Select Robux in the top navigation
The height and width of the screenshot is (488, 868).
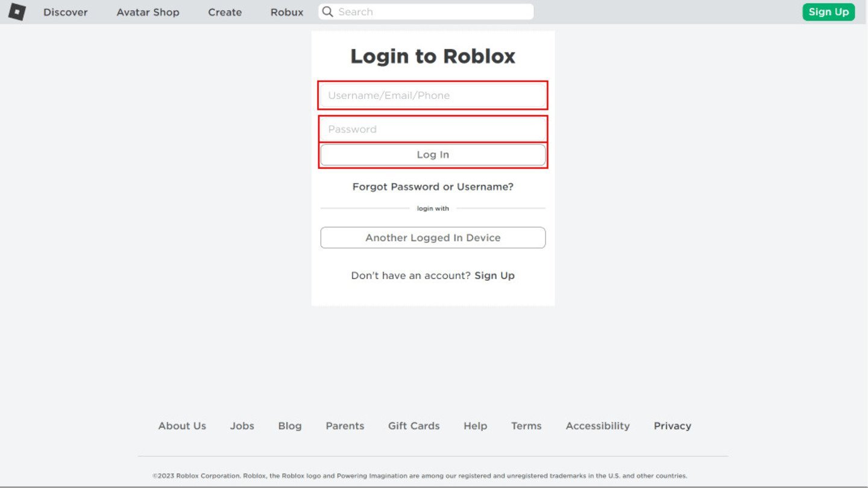[x=287, y=12]
